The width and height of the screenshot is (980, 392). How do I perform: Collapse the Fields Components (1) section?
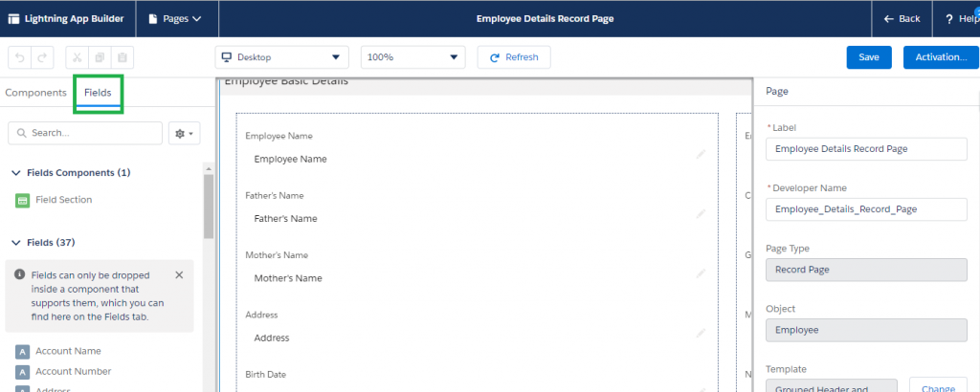click(15, 173)
